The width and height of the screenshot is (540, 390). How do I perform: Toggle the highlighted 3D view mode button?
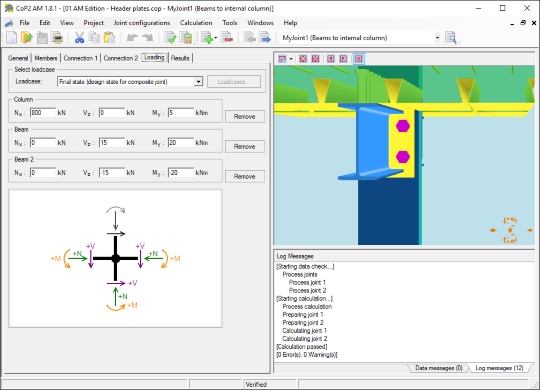pyautogui.click(x=358, y=59)
